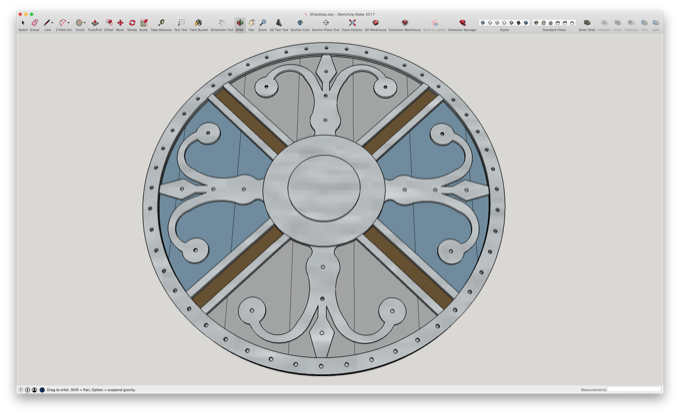680x415 pixels.
Task: Switch to Monochrome, last Styles icon
Action: pos(526,23)
